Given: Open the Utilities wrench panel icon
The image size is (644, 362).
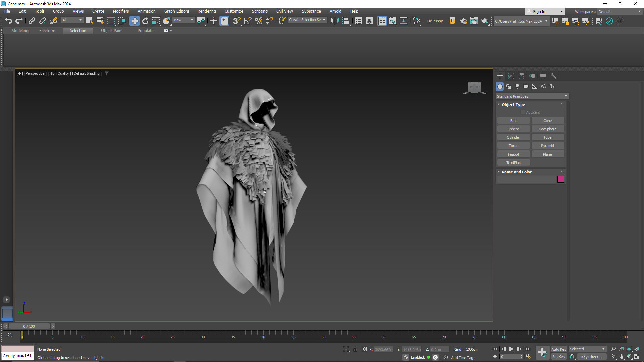Looking at the screenshot, I should (554, 76).
